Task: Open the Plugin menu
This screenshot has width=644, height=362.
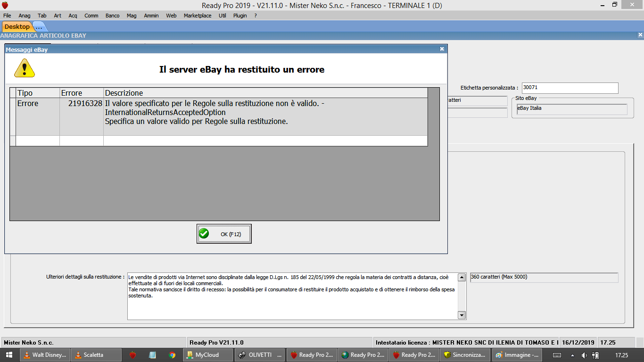Action: [240, 16]
